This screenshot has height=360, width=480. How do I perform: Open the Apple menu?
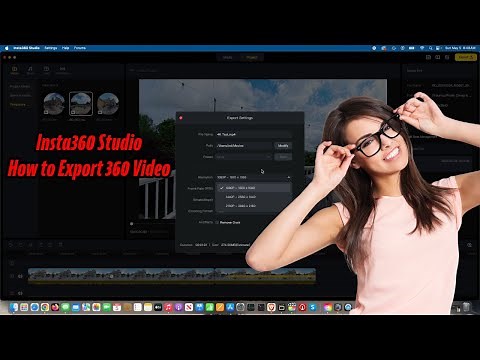(6, 48)
